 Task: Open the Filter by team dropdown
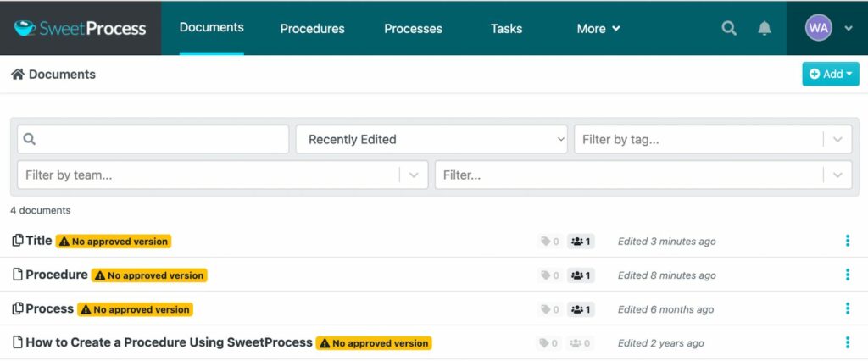[222, 175]
